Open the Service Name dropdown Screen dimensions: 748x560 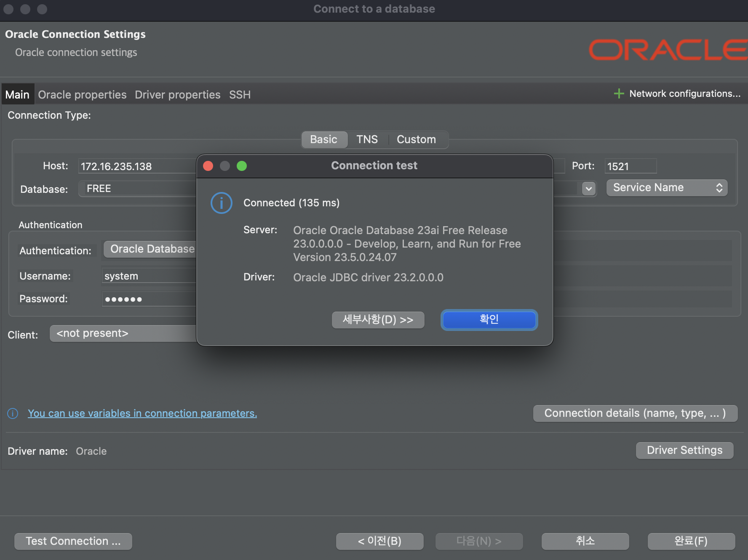tap(667, 188)
